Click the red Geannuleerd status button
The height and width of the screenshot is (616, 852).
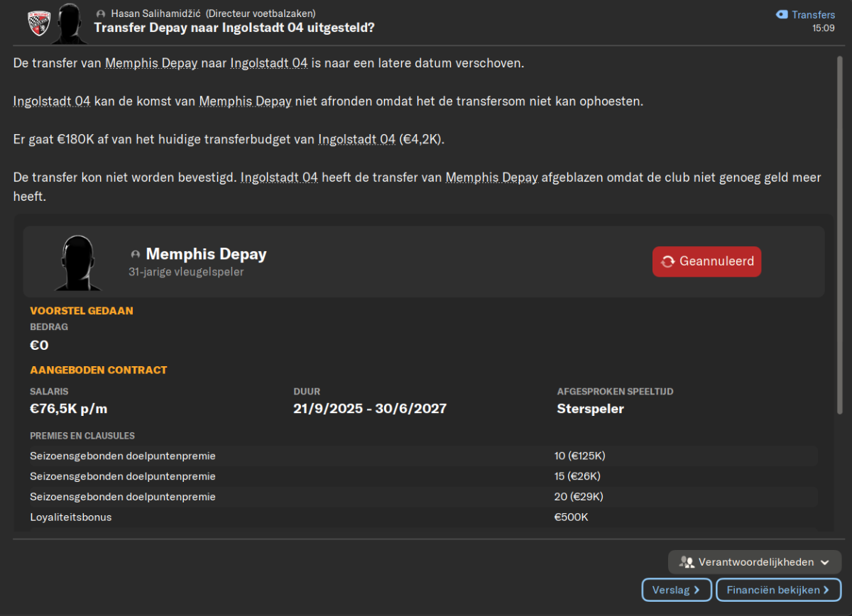point(707,261)
